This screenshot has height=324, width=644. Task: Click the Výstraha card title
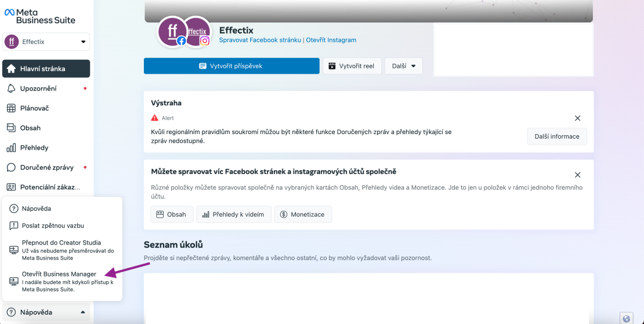pos(167,103)
